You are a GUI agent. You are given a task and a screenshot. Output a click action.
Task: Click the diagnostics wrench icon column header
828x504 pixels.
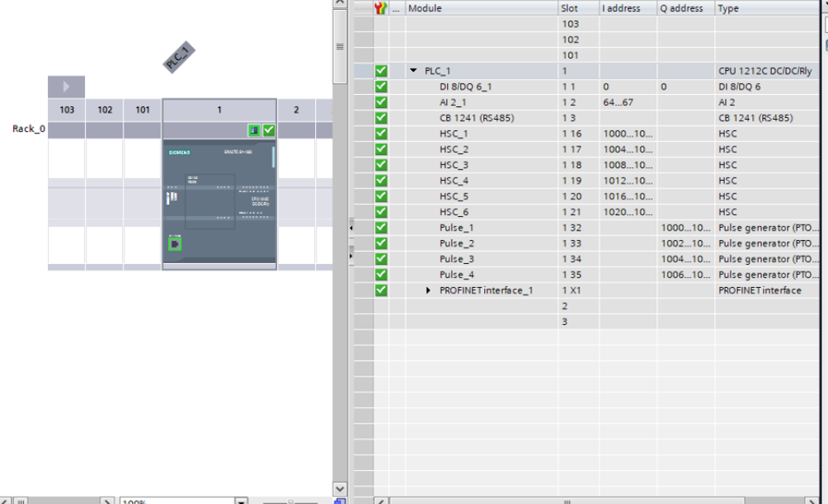(x=380, y=8)
